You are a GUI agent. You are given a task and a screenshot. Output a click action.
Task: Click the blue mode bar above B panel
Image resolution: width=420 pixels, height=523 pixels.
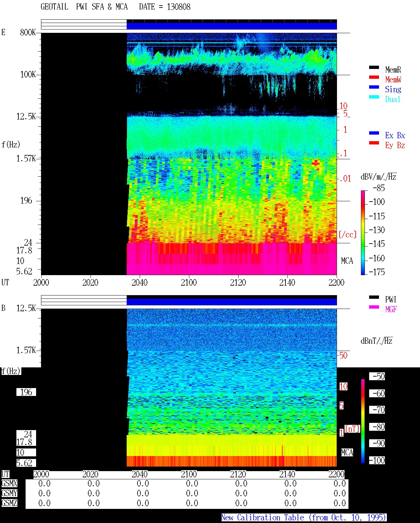[232, 301]
